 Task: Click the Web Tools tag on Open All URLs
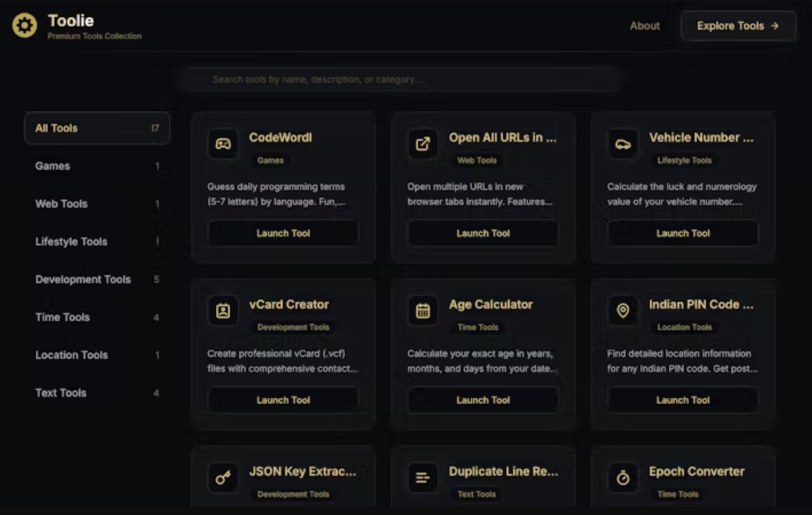pyautogui.click(x=477, y=161)
